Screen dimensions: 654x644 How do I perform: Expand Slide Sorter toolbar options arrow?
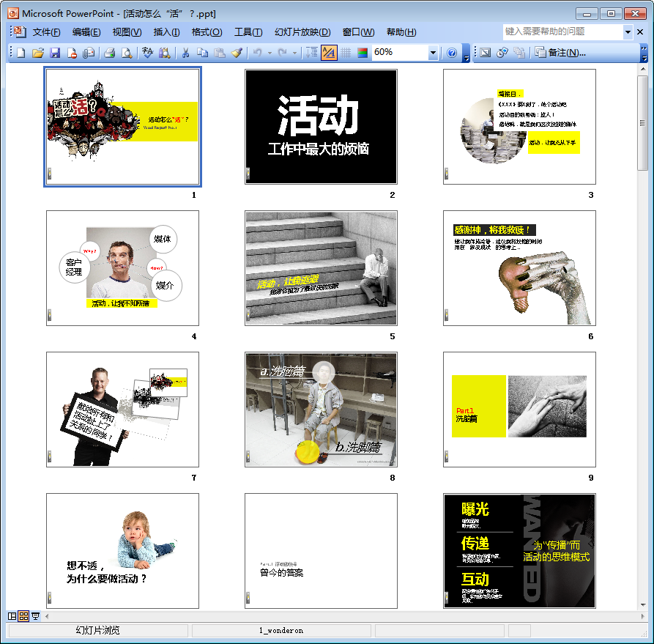[644, 53]
